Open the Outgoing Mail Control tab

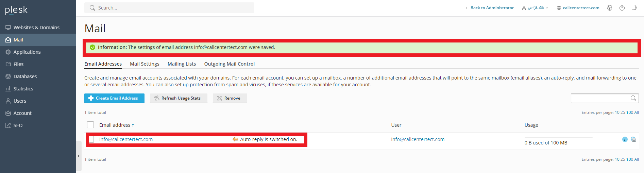tap(229, 64)
